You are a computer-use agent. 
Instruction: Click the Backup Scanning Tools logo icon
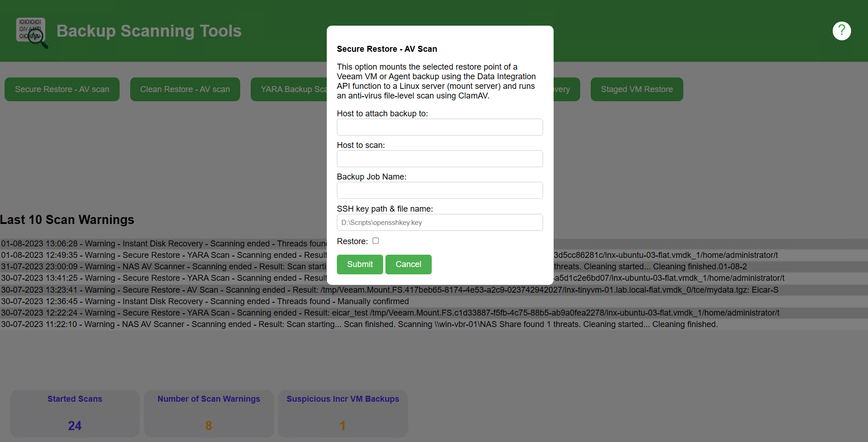point(32,33)
